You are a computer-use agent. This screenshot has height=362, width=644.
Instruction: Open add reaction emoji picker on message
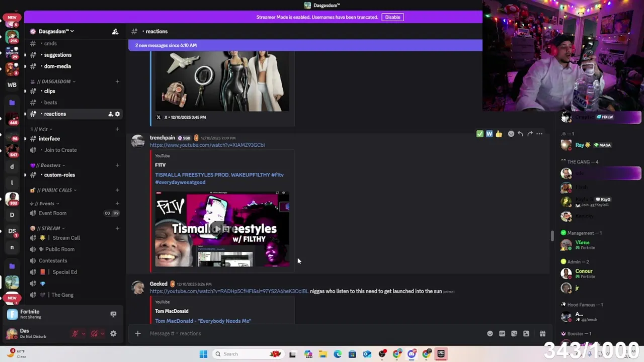click(511, 134)
